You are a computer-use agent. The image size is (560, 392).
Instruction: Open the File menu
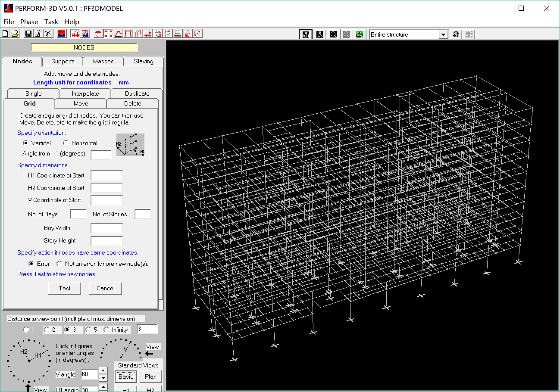click(x=9, y=22)
